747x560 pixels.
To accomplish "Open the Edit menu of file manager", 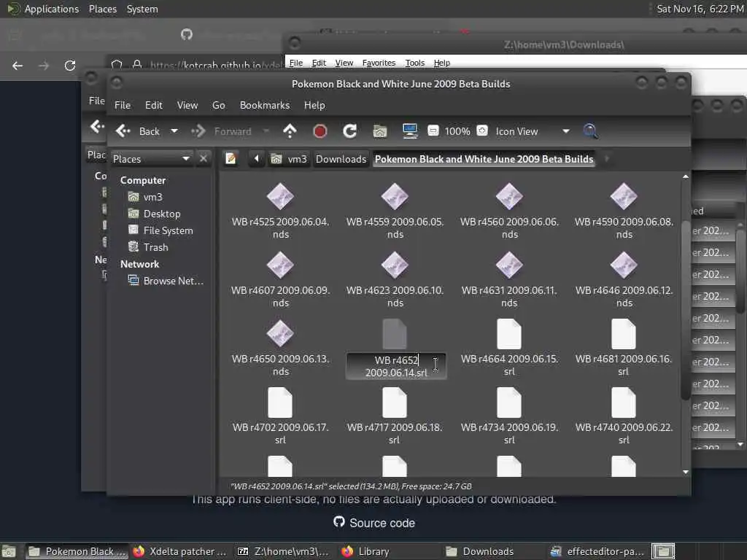I will (x=153, y=105).
